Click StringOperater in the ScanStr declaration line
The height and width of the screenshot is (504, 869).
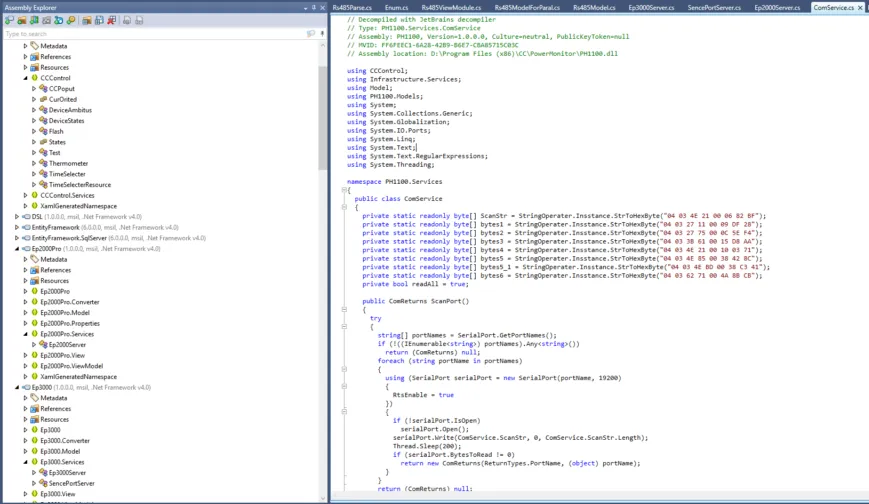click(545, 216)
